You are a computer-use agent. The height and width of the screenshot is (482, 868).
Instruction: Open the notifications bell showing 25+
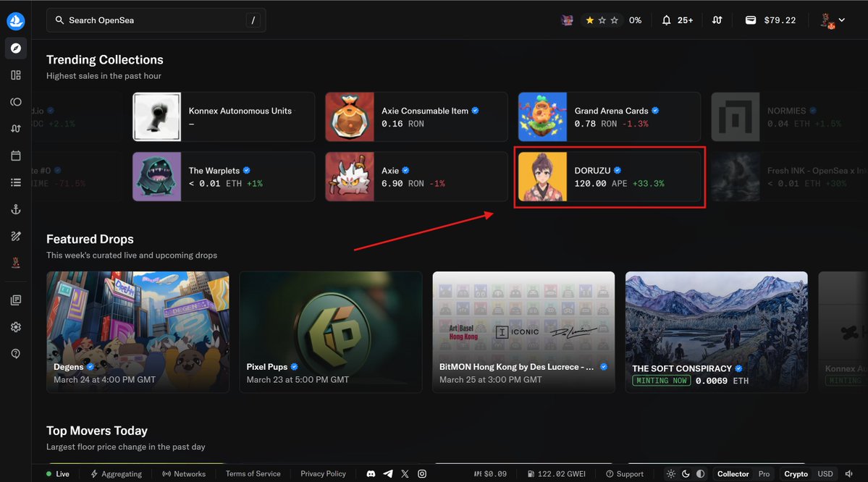click(677, 20)
